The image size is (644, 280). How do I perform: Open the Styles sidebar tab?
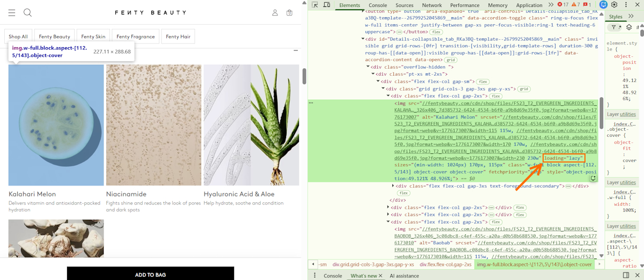616,17
